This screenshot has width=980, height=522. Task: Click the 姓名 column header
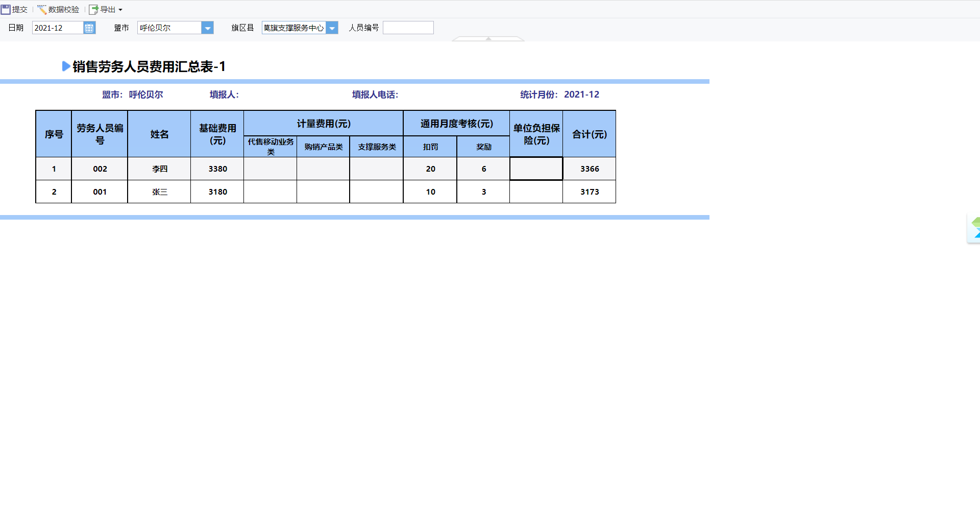point(159,134)
